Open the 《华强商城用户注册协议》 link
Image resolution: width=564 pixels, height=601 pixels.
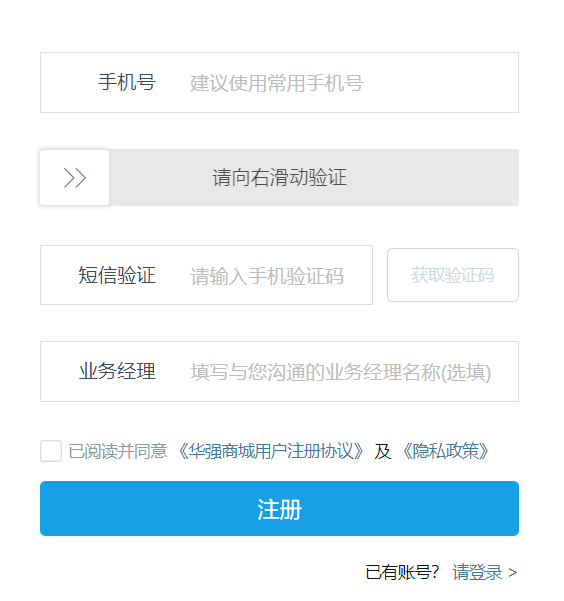point(270,451)
